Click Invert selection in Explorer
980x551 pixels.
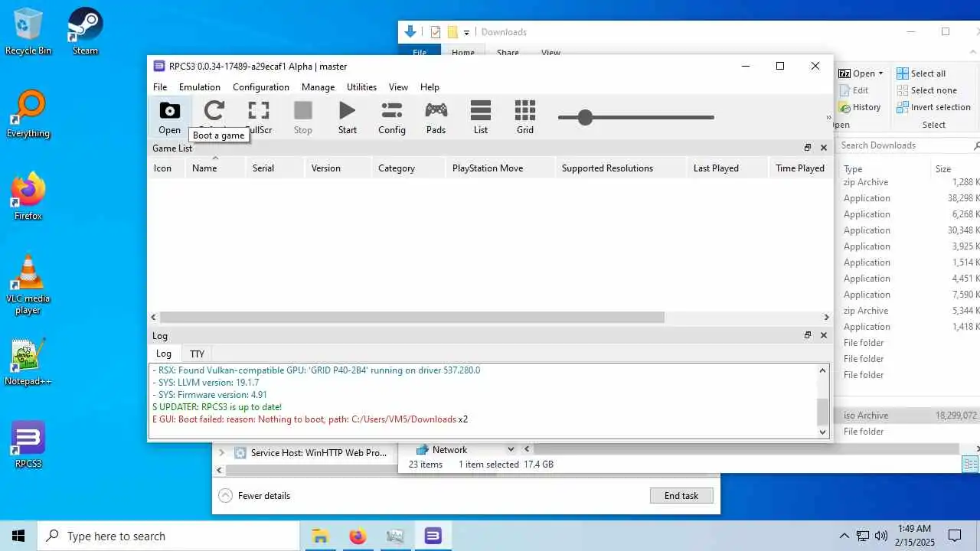[x=933, y=107]
